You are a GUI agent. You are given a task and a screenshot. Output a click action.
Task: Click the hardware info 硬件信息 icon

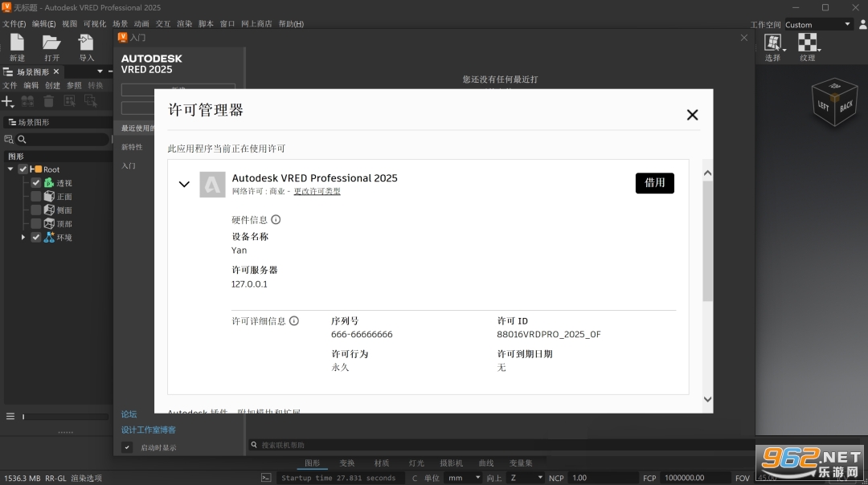pyautogui.click(x=276, y=219)
